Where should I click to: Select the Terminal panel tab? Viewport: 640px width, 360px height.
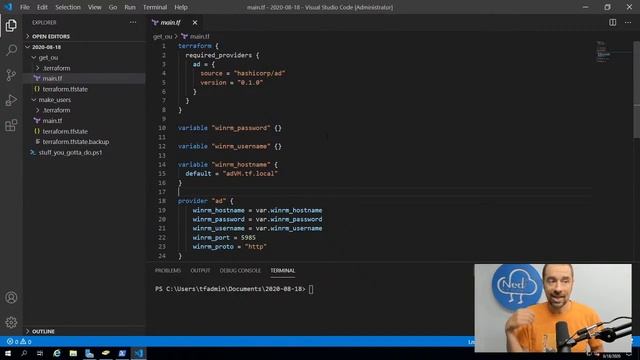tap(282, 271)
